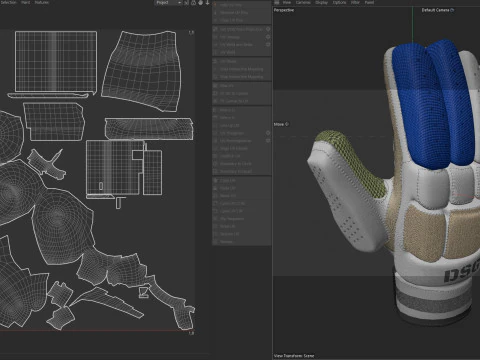This screenshot has width=480, height=360.
Task: Click View Transform: Scene status text
Action: (x=294, y=356)
